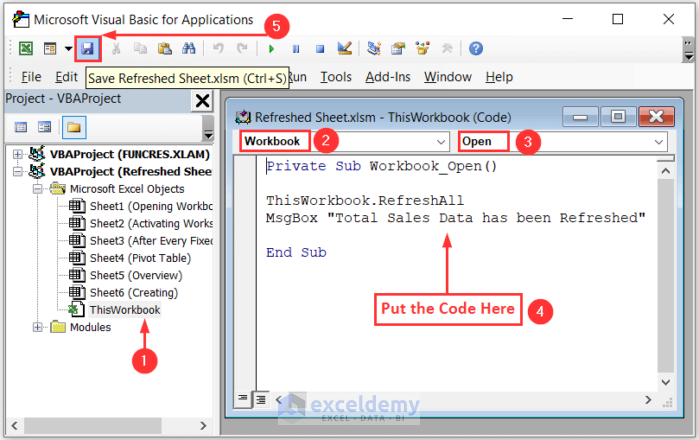Click Project pane scroll left arrow
699x440 pixels.
15,425
